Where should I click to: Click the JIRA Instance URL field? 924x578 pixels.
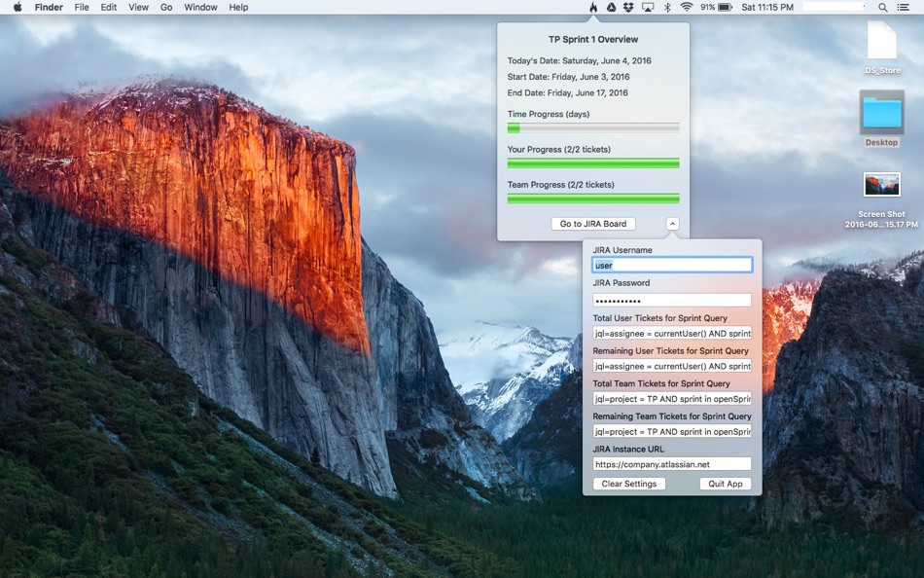pyautogui.click(x=672, y=464)
